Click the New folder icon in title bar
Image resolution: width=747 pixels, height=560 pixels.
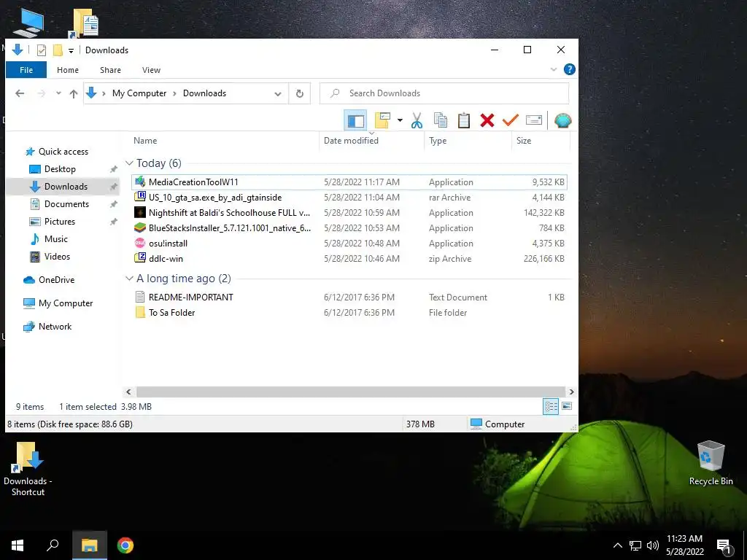point(58,50)
